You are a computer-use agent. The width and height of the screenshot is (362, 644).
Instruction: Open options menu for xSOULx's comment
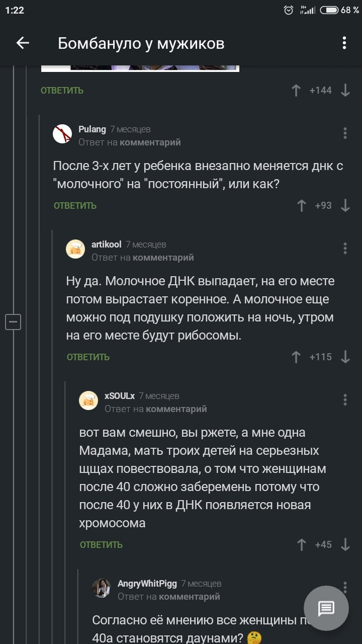pos(345,400)
